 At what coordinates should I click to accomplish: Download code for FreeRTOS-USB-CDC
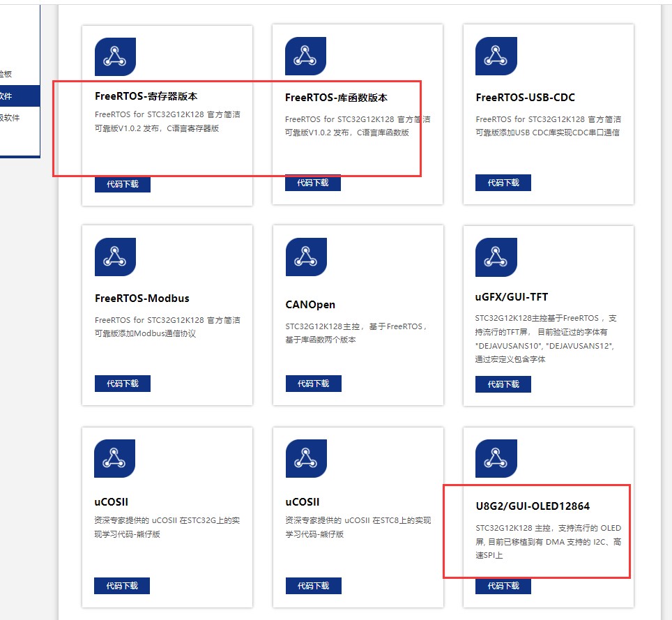point(503,183)
